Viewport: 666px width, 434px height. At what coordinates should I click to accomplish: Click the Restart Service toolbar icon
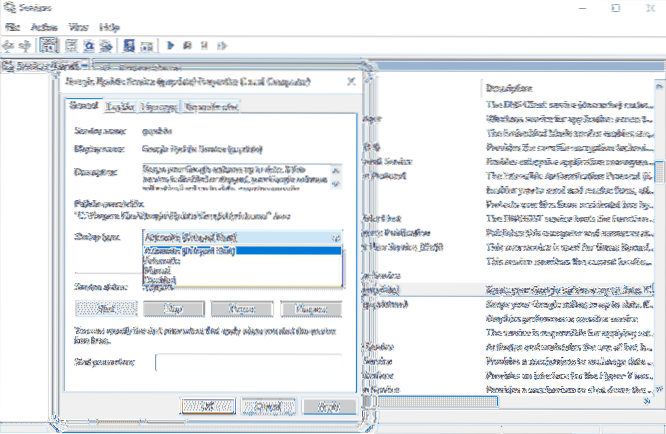click(x=220, y=45)
